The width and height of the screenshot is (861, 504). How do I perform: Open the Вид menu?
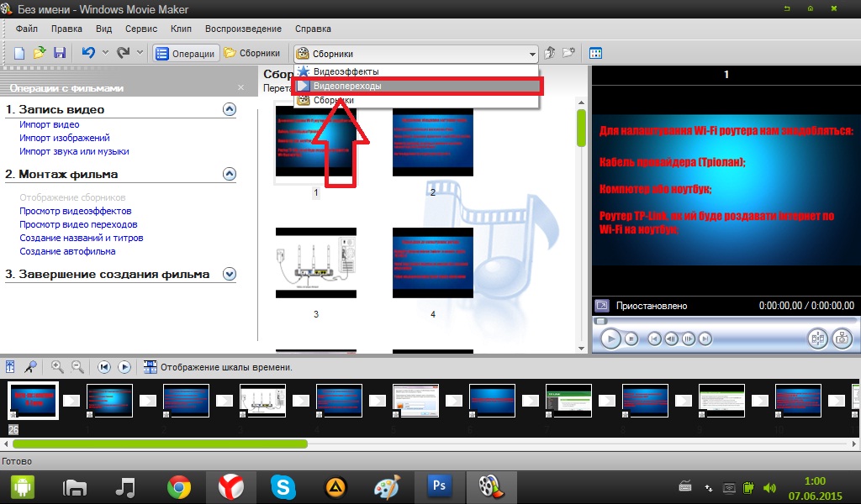(103, 29)
